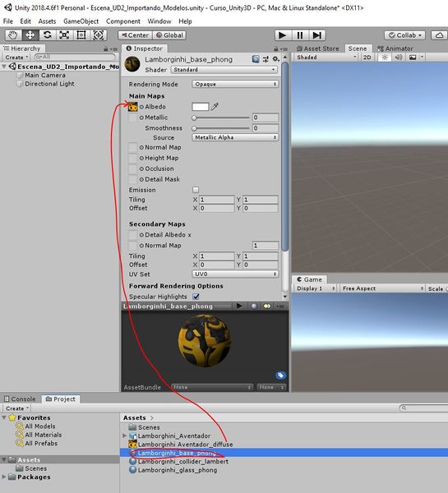Open Occlusion texture picker circle
Viewport: 448px width, 493px height.
tap(141, 168)
